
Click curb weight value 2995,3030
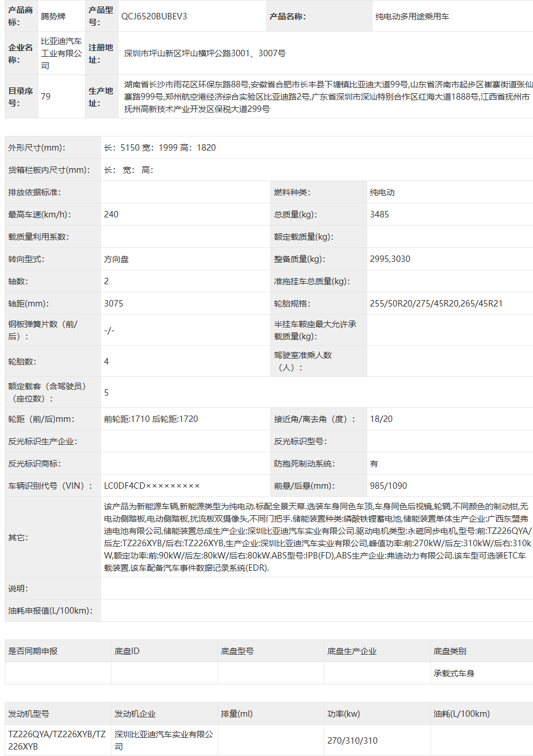[390, 259]
